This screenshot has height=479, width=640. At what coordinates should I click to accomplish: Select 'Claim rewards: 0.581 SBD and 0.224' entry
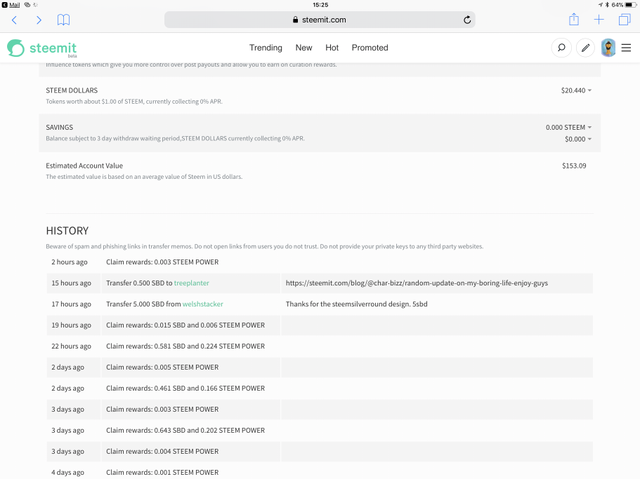click(185, 346)
